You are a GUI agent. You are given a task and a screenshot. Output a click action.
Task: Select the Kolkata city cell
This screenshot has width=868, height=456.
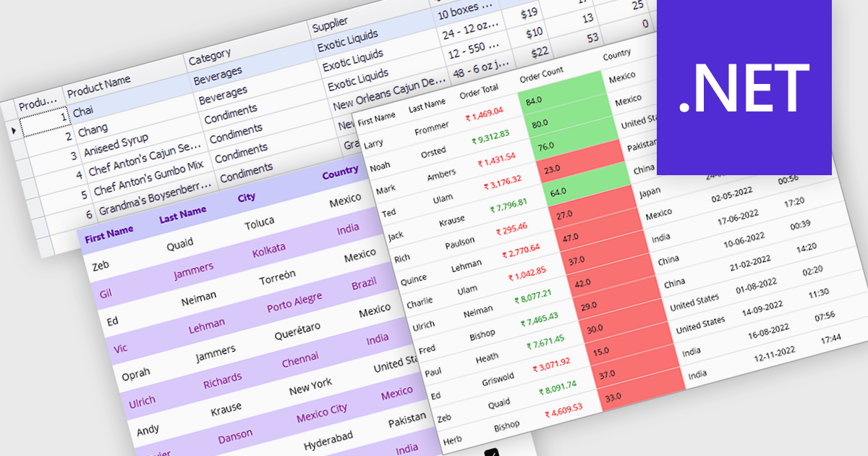[268, 250]
